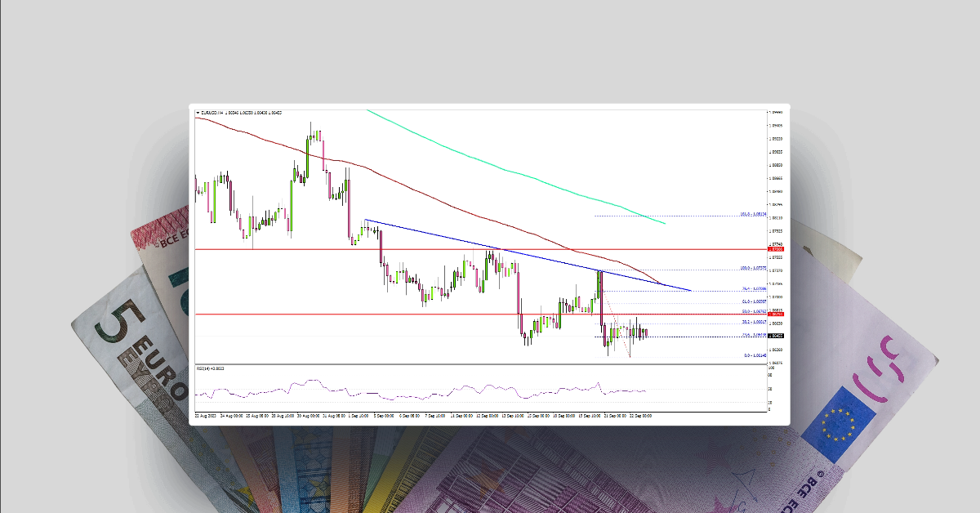980x513 pixels.
Task: Click the 22 Aug 2023 axis label
Action: click(204, 414)
